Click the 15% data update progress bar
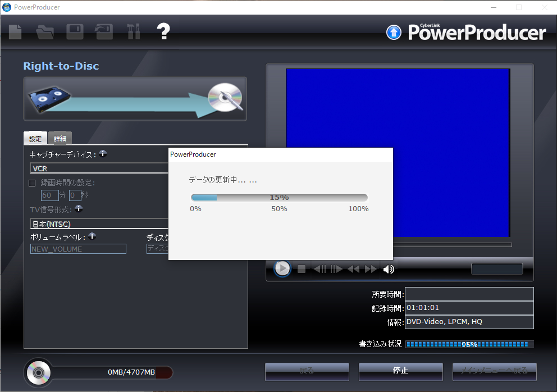Image resolution: width=557 pixels, height=392 pixels. 279,197
